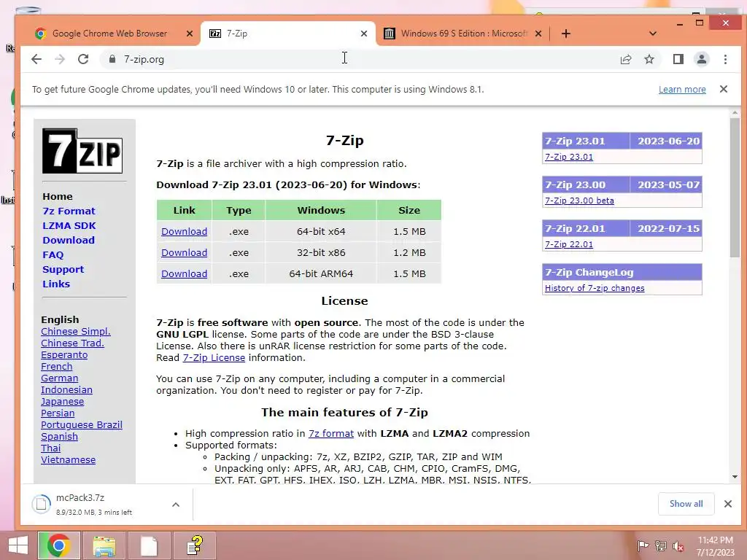Click the forward navigation arrow
The height and width of the screenshot is (560, 747).
tap(60, 59)
